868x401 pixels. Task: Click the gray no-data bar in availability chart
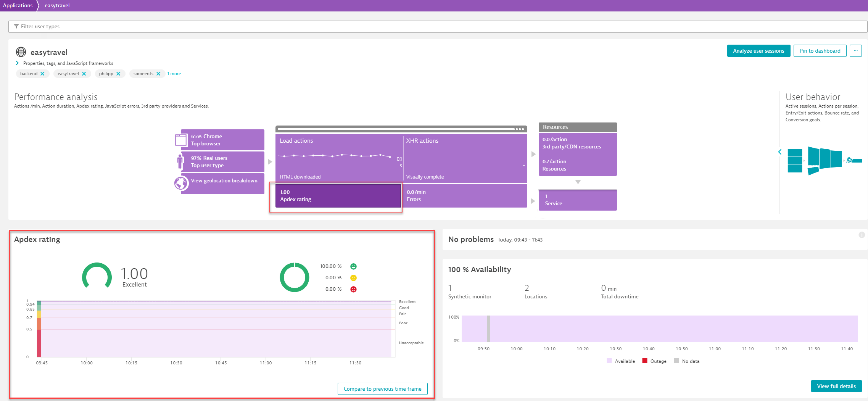tap(488, 329)
